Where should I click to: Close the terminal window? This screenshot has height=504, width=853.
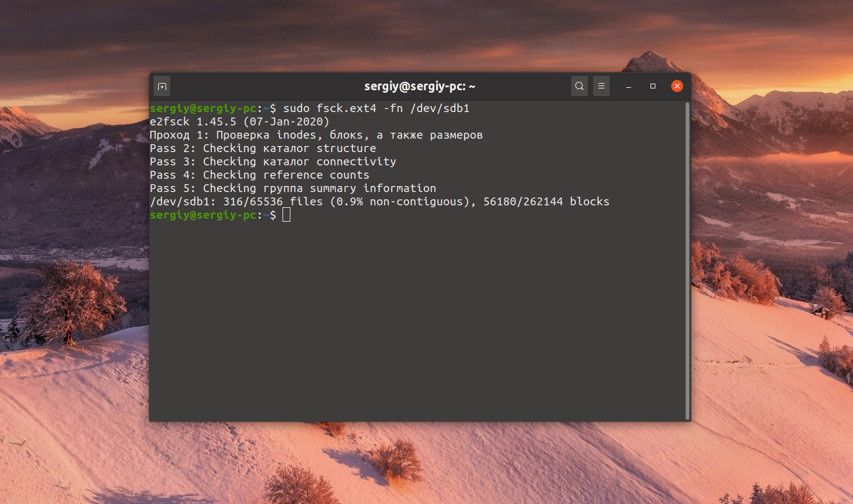677,87
